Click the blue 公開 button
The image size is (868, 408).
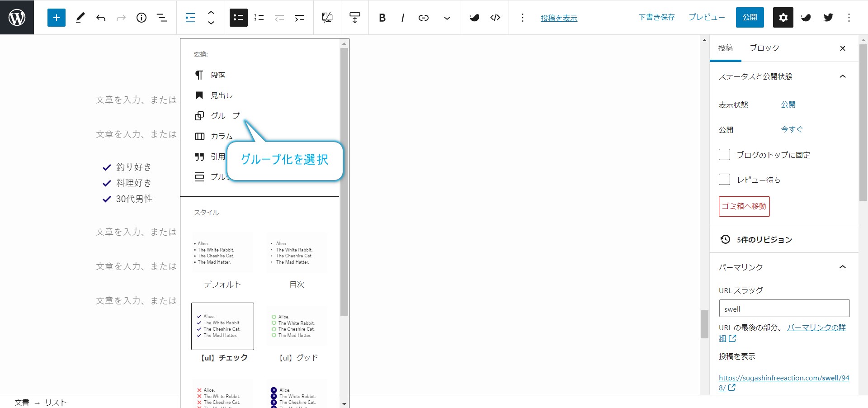pyautogui.click(x=750, y=18)
